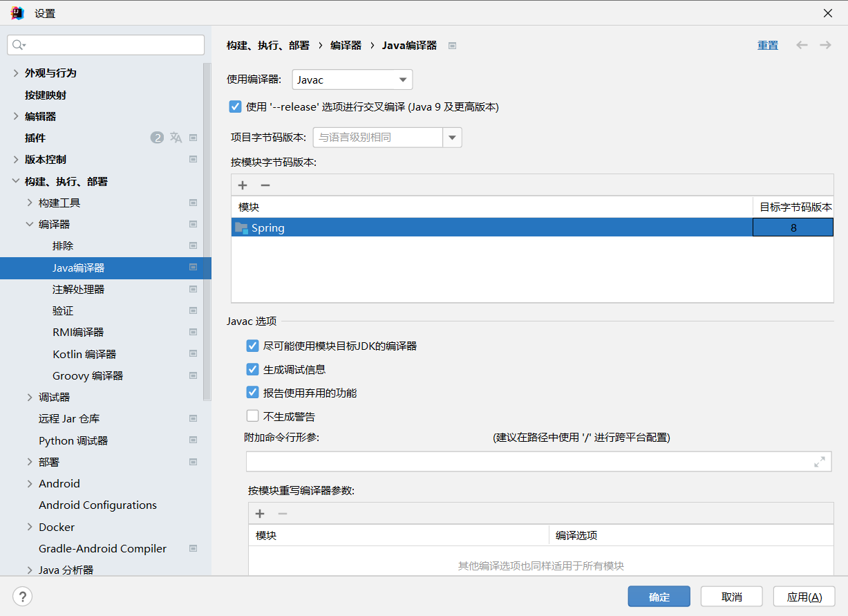Disable the 生成调试信息 checkbox
Viewport: 848px width, 616px height.
tap(252, 368)
